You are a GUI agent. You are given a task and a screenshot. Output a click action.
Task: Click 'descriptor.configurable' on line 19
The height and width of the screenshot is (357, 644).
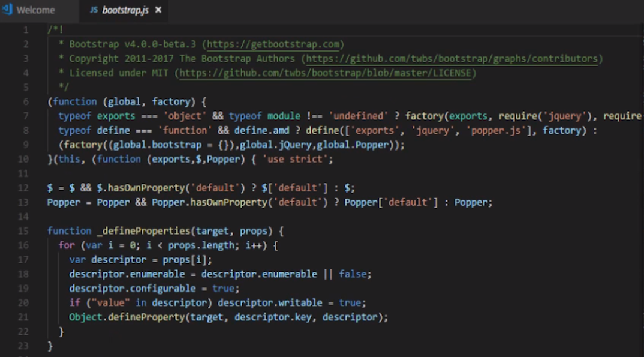point(133,289)
